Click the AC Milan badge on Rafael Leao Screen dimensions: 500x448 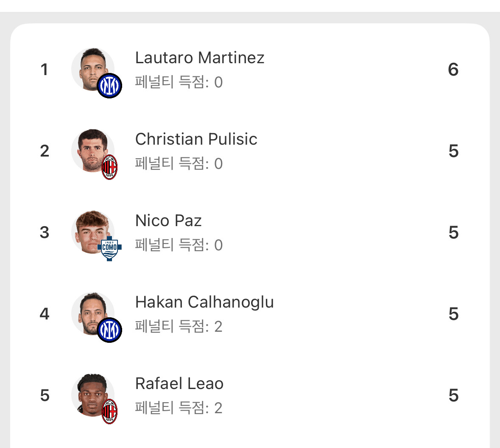pyautogui.click(x=109, y=412)
